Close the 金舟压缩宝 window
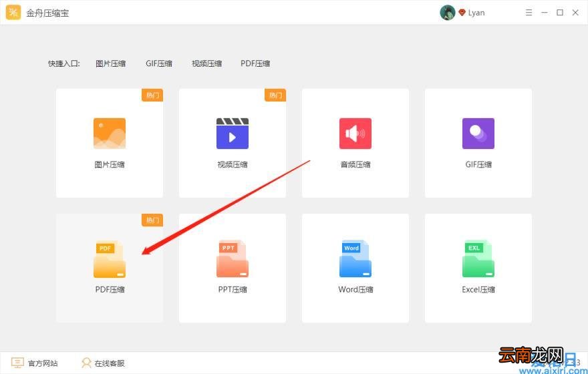The height and width of the screenshot is (374, 588). click(575, 13)
